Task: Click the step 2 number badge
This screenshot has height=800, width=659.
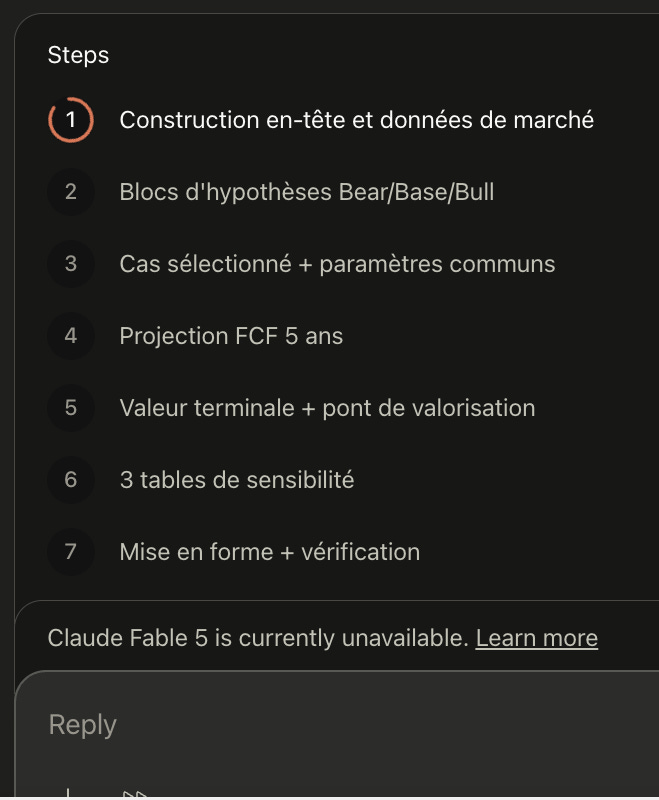Action: coord(71,192)
